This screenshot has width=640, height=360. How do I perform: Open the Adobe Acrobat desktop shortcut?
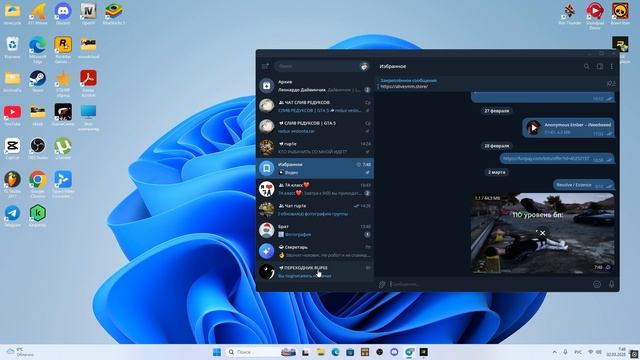[x=88, y=83]
